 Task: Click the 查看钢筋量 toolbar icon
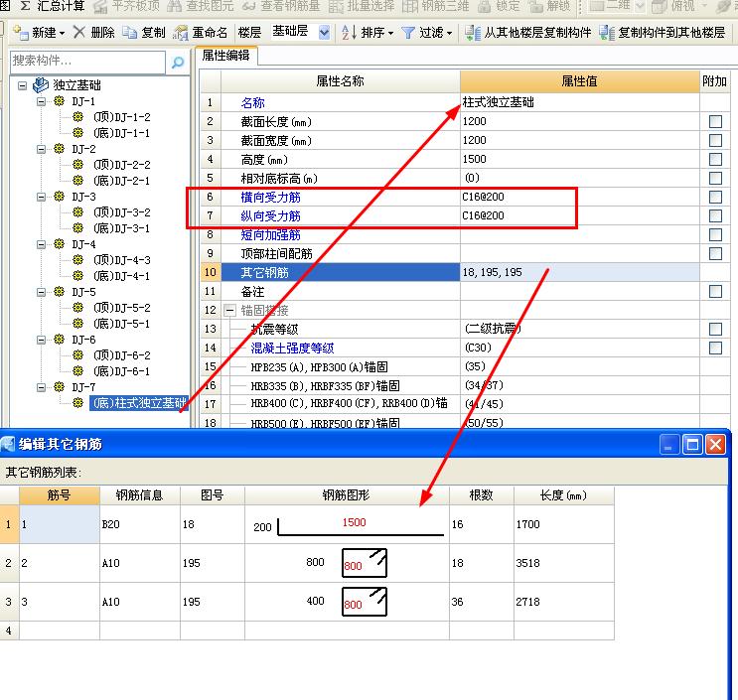pos(249,6)
